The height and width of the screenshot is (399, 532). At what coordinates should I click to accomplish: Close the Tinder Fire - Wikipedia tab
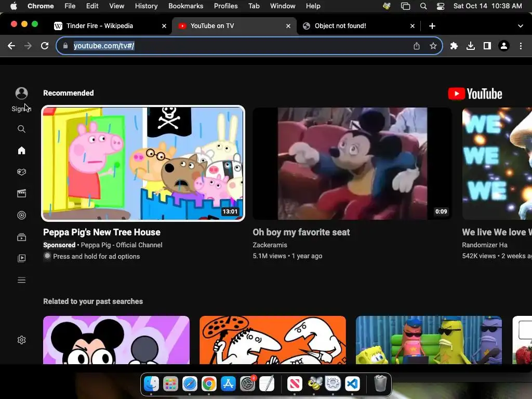pos(164,26)
